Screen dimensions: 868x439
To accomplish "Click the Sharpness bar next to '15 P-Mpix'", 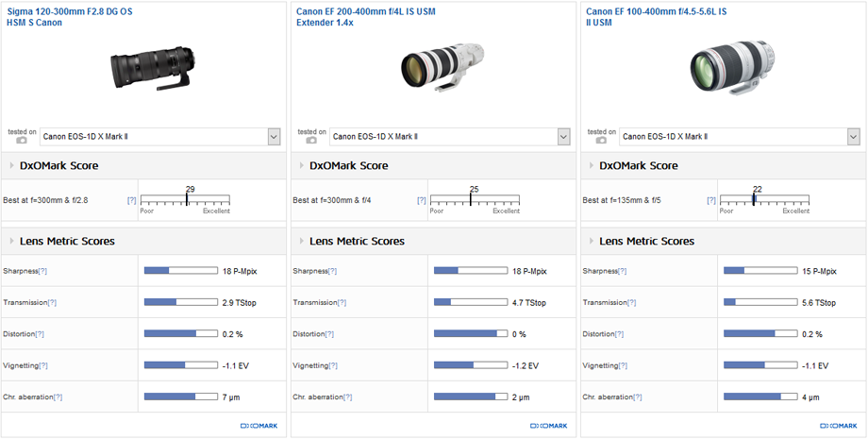I will point(760,271).
